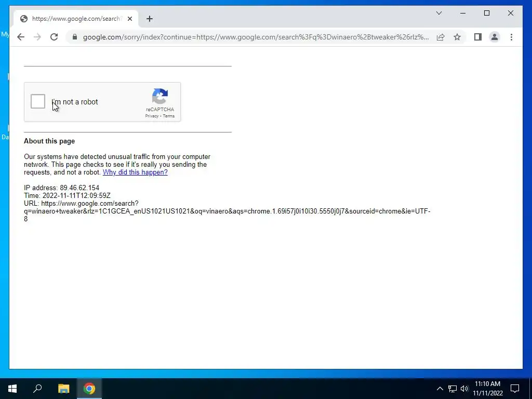Bookmark this tab with the star icon
532x399 pixels.
click(x=457, y=37)
